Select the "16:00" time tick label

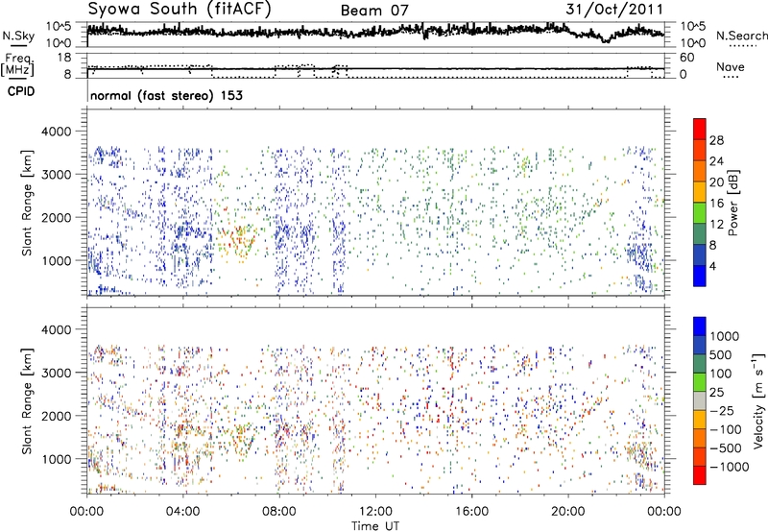(471, 512)
